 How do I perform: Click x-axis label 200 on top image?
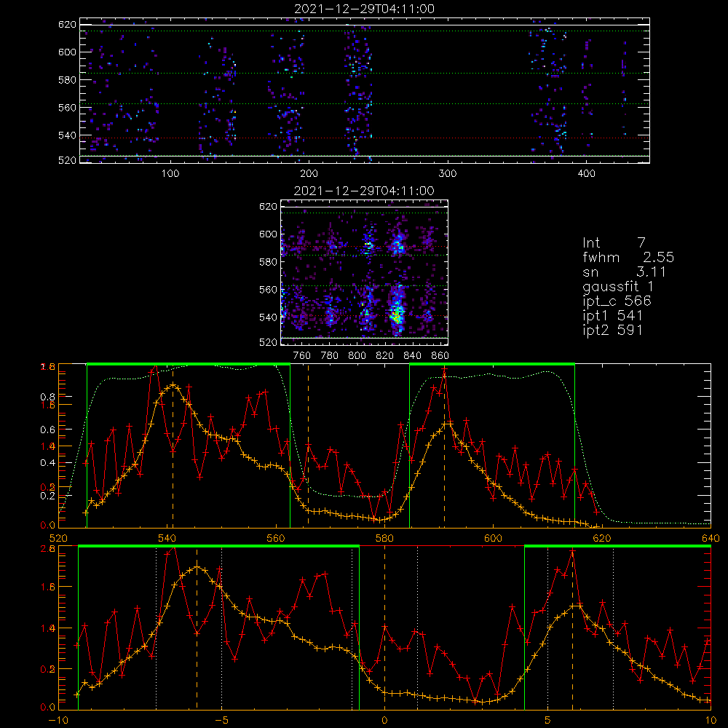pos(309,174)
